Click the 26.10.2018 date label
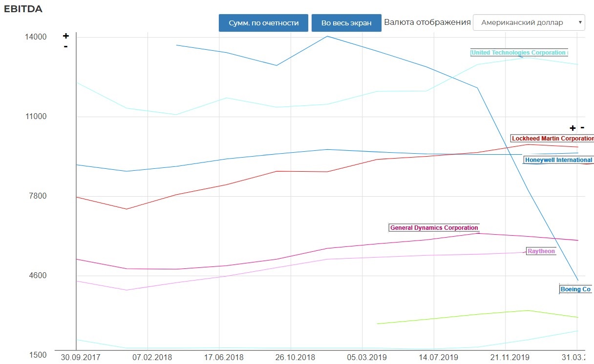Viewport: 594px width, 364px height. pos(295,357)
